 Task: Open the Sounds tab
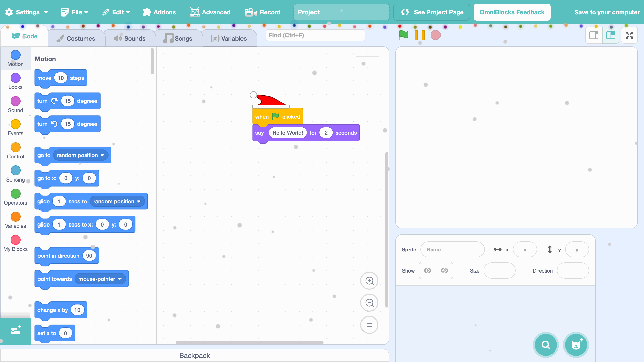pos(130,38)
